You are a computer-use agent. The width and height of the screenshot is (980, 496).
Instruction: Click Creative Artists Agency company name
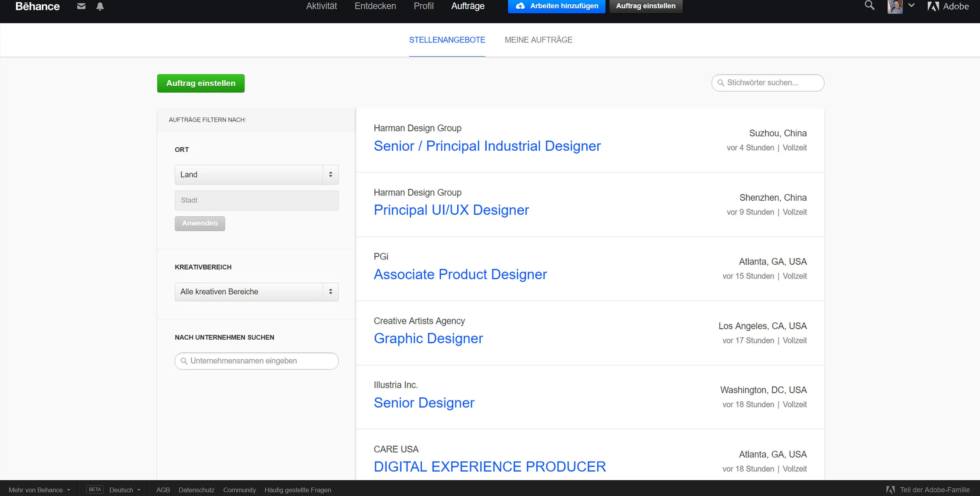419,321
